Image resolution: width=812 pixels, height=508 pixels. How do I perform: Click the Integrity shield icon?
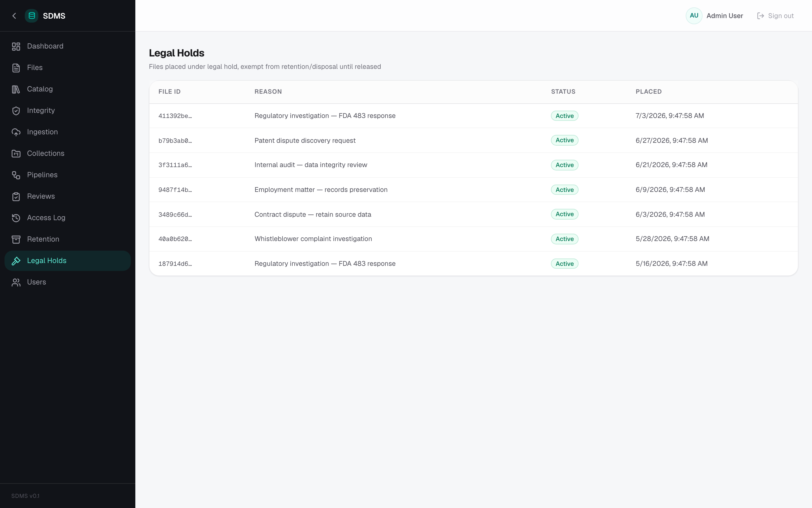pyautogui.click(x=16, y=111)
